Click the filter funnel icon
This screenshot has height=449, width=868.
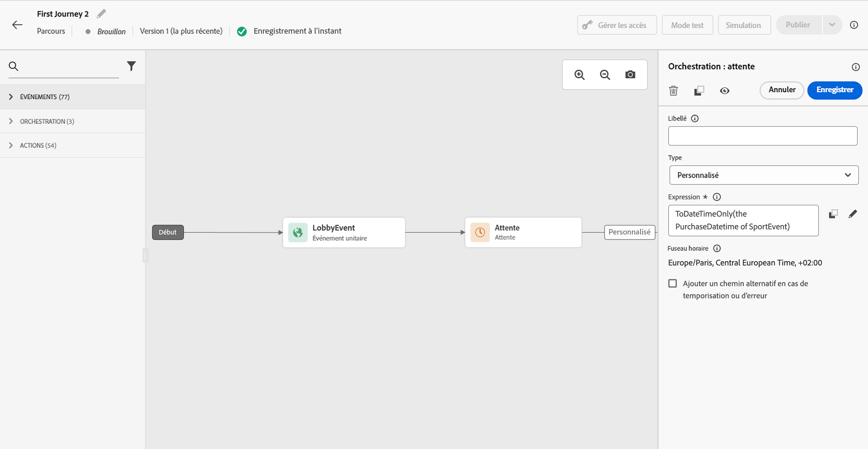click(131, 66)
